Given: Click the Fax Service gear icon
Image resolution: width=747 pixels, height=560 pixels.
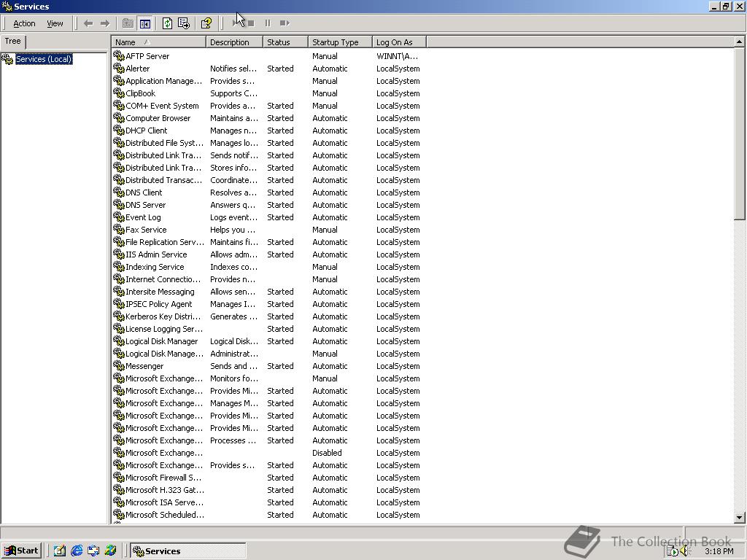Looking at the screenshot, I should point(119,229).
